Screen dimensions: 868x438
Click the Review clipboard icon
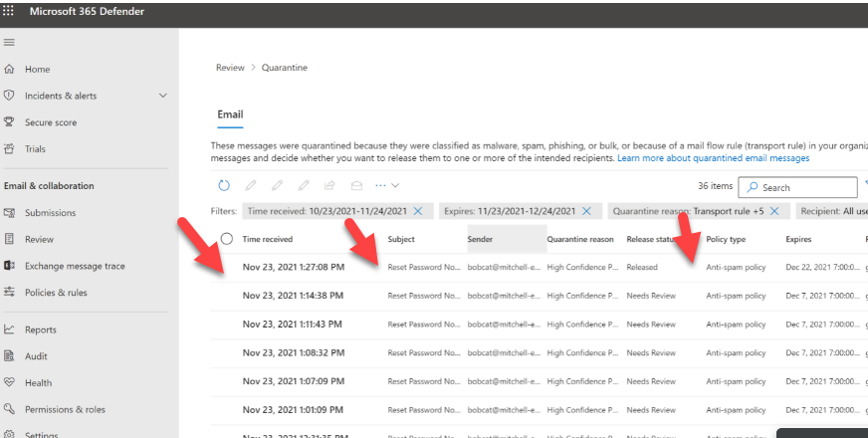click(9, 239)
